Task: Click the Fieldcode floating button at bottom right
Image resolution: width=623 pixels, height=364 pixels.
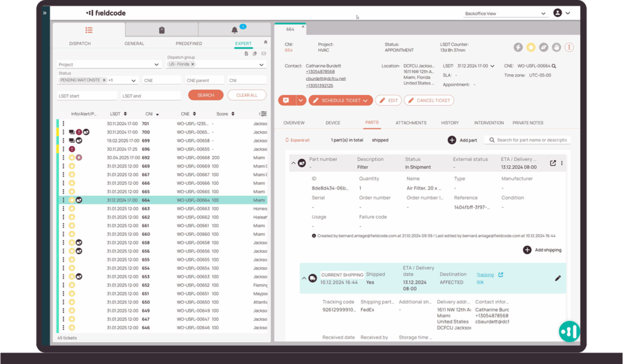Action: point(569,331)
